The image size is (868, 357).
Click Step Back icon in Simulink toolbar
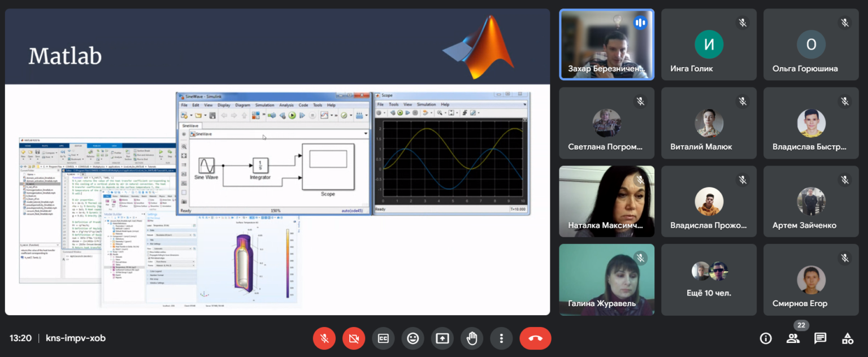click(x=283, y=115)
